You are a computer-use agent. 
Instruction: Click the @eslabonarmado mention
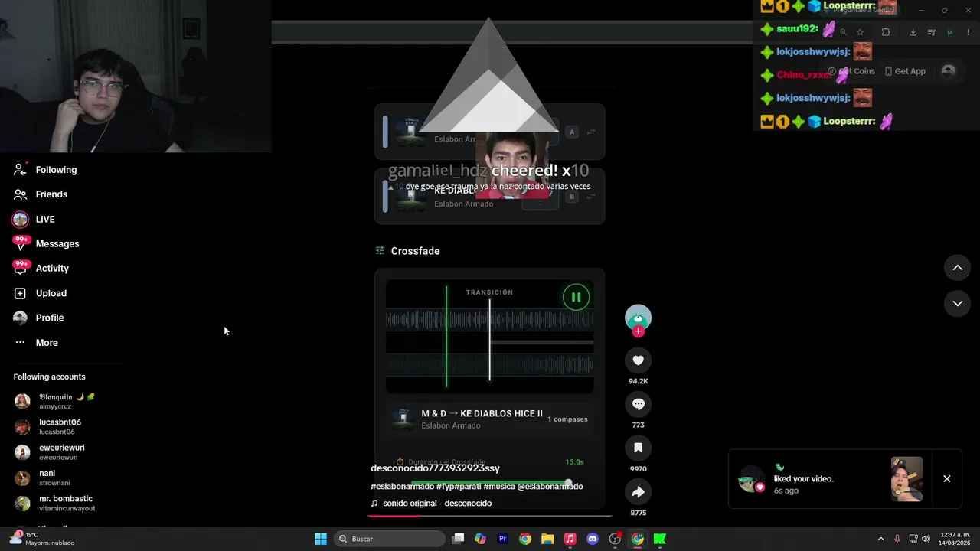pyautogui.click(x=550, y=487)
